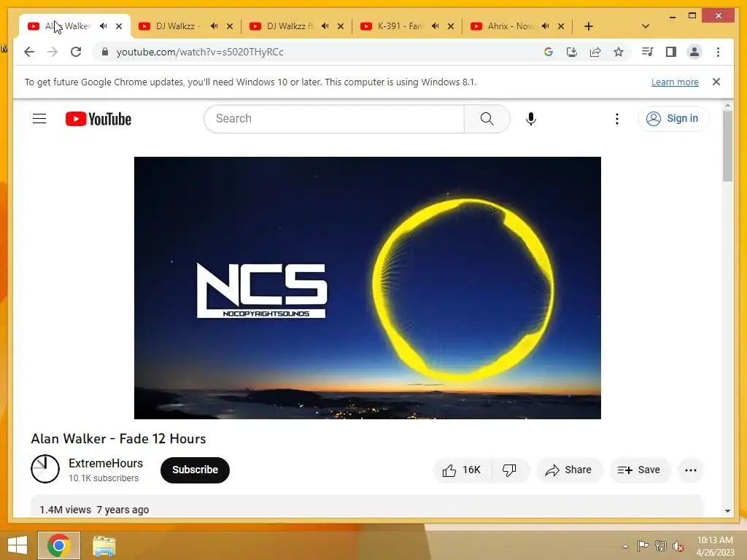Click the scrollbar down arrow

coord(727,511)
